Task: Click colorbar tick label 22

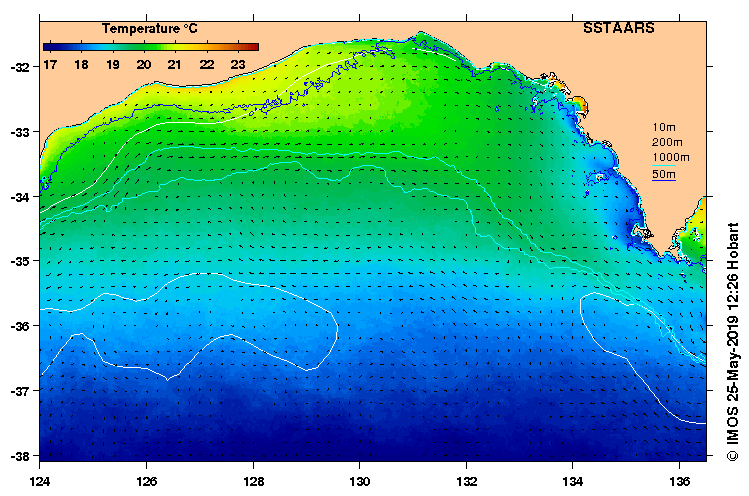Action: tap(206, 65)
